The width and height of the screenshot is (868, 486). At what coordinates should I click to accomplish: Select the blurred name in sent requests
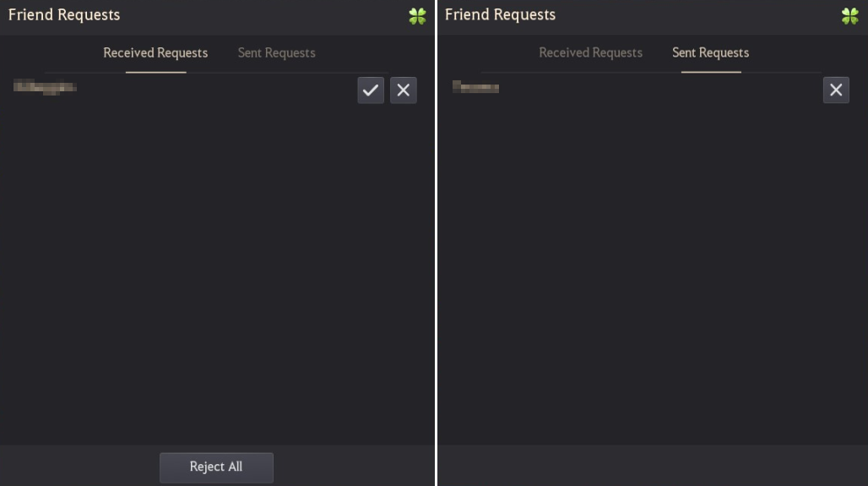(475, 86)
